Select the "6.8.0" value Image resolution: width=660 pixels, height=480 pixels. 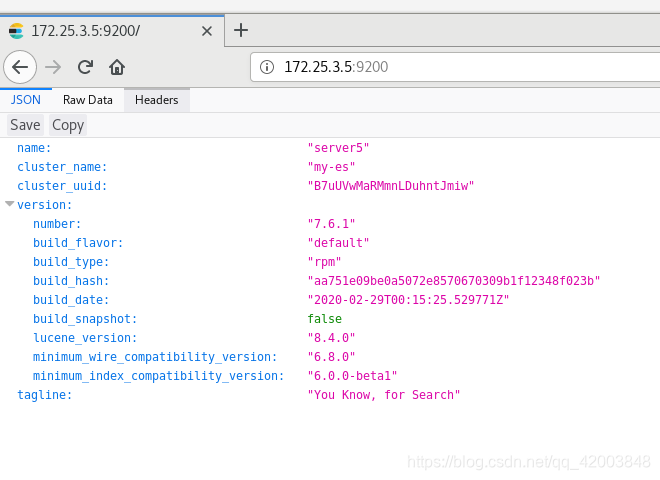pos(331,357)
